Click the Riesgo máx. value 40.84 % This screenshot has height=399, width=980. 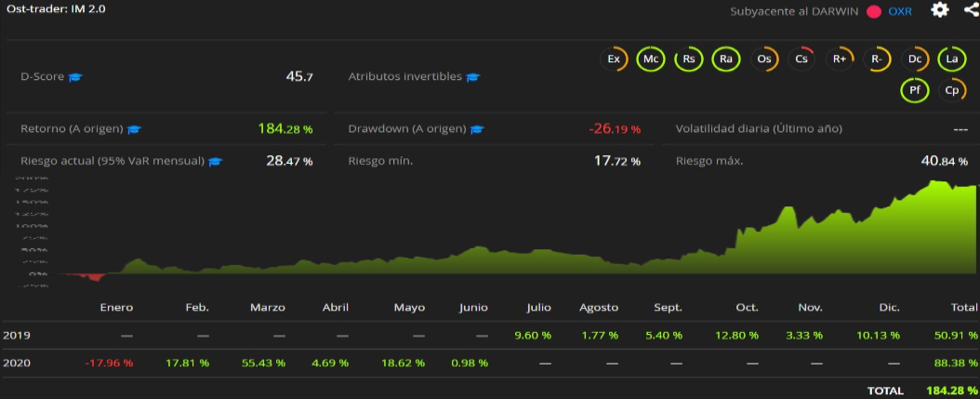click(x=945, y=161)
